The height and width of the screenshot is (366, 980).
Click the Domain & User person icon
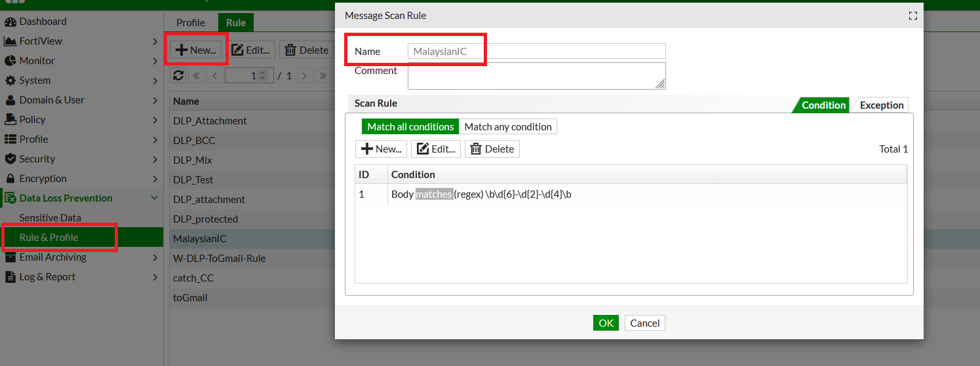tap(10, 100)
